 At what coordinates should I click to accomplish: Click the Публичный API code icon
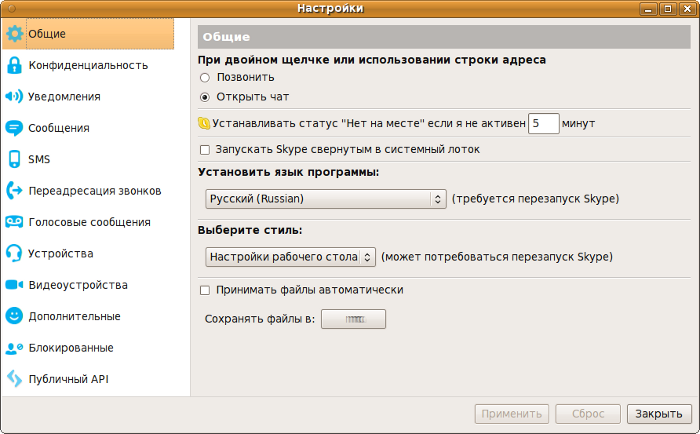click(14, 379)
